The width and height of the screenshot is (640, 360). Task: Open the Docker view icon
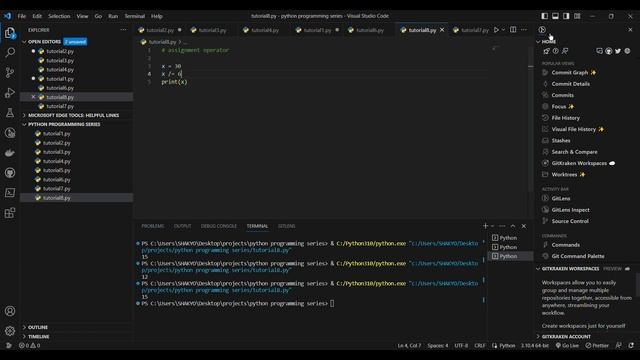[x=10, y=153]
